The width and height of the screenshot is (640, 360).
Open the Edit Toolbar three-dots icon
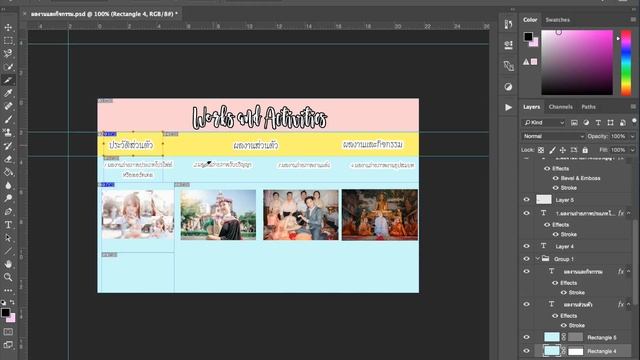pyautogui.click(x=8, y=290)
